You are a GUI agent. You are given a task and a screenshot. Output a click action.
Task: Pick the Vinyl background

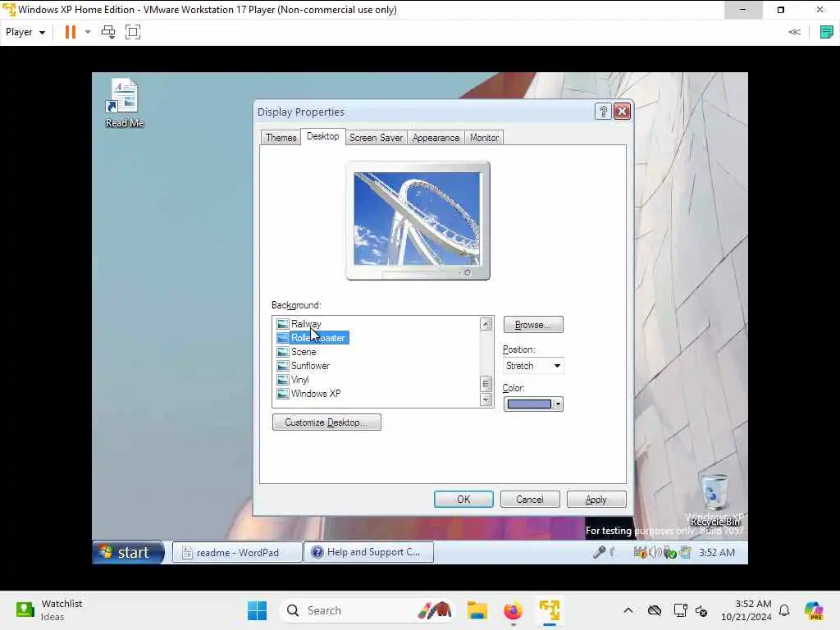[299, 379]
